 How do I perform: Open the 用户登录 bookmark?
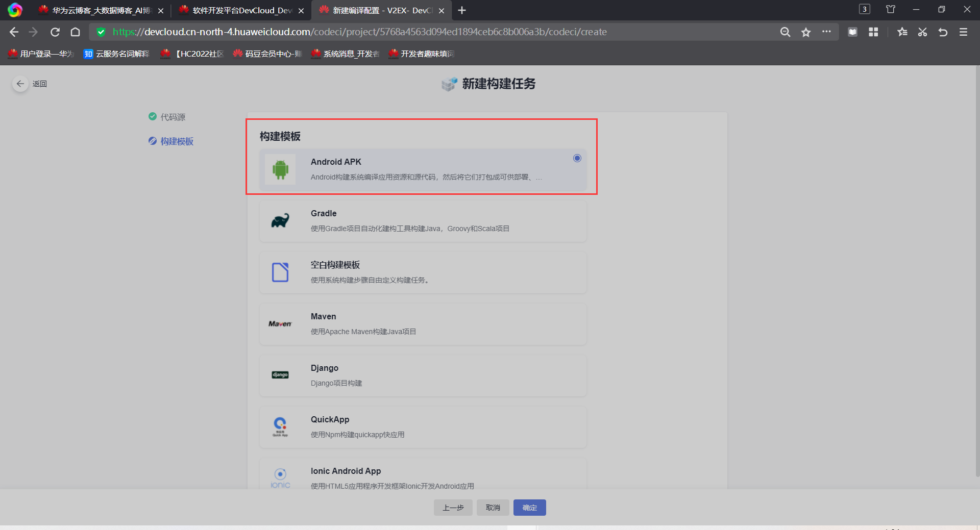41,54
